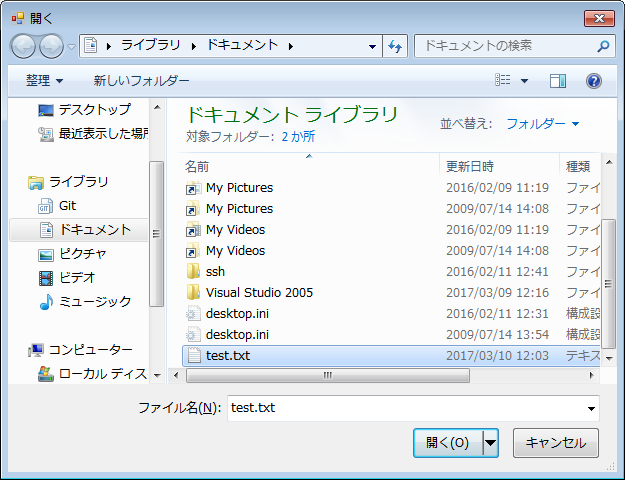Viewport: 625px width, 480px height.
Task: Select the Git library in the navigation pane
Action: (57, 206)
